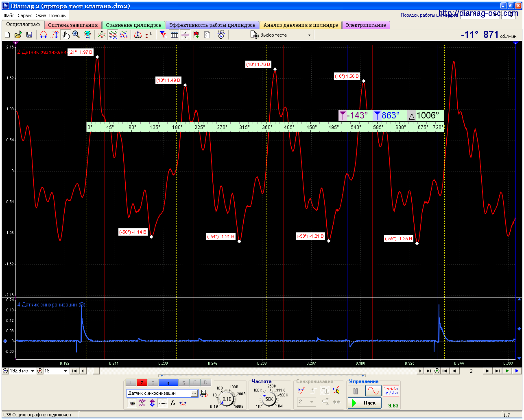Click the greyed-out document notes icon
The width and height of the screenshot is (524, 420).
click(207, 35)
